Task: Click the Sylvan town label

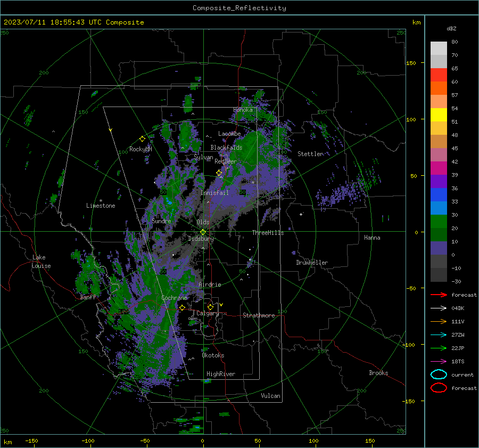Action: (203, 157)
